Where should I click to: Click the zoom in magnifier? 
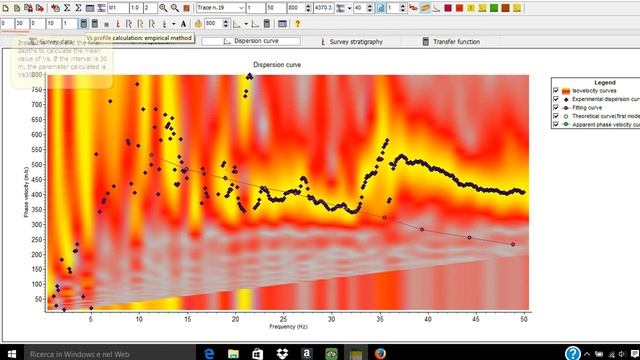(x=163, y=8)
